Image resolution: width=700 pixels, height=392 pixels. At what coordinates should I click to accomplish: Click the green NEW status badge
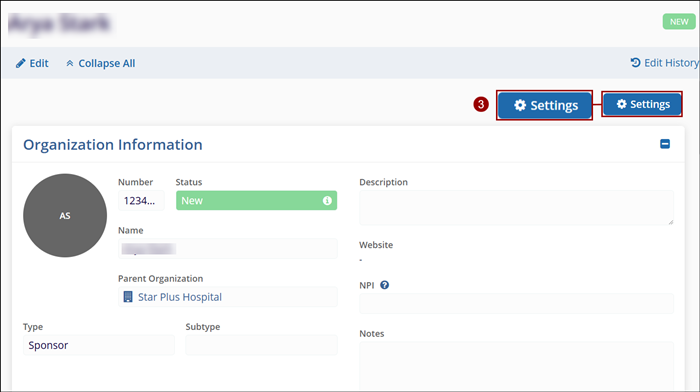click(x=679, y=21)
